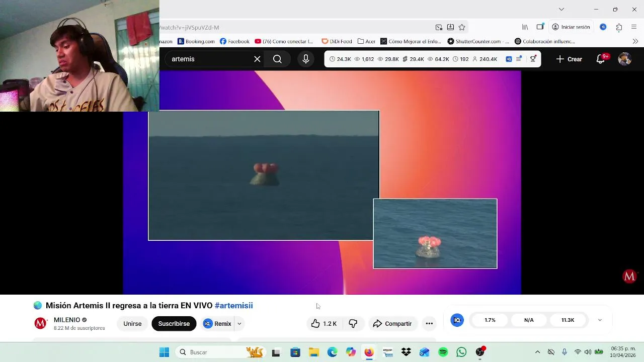
Task: Bookmark this page with the star
Action: click(x=462, y=27)
